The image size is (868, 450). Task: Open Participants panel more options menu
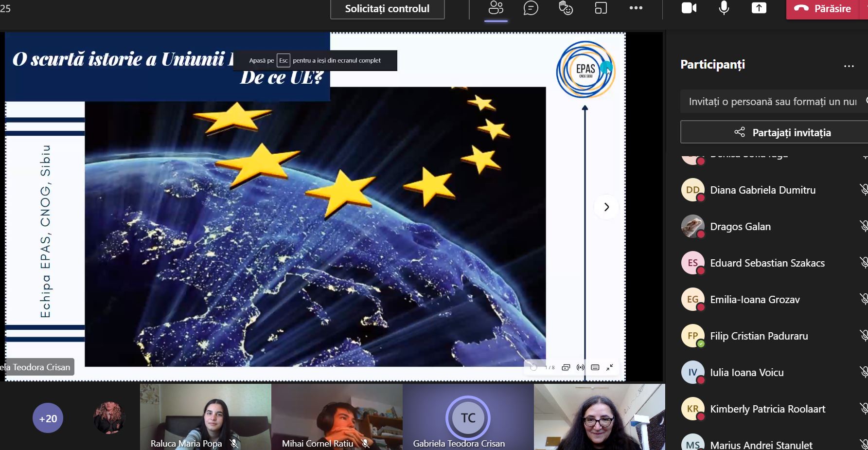pyautogui.click(x=849, y=66)
